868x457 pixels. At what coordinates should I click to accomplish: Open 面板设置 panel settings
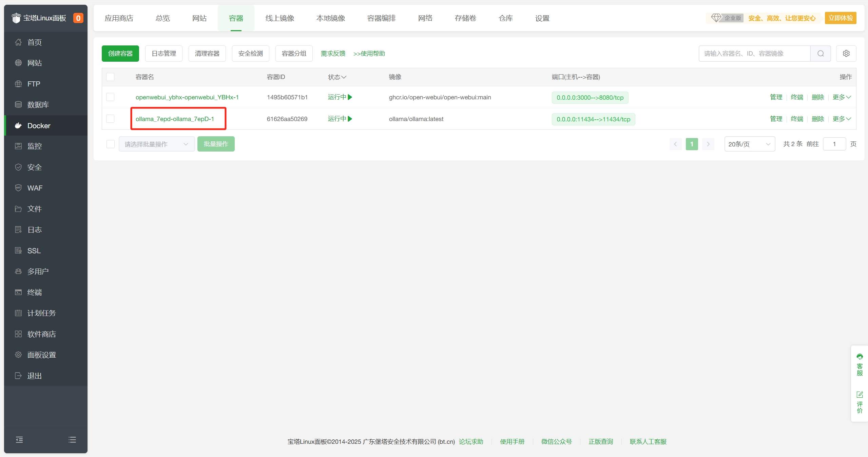coord(46,355)
